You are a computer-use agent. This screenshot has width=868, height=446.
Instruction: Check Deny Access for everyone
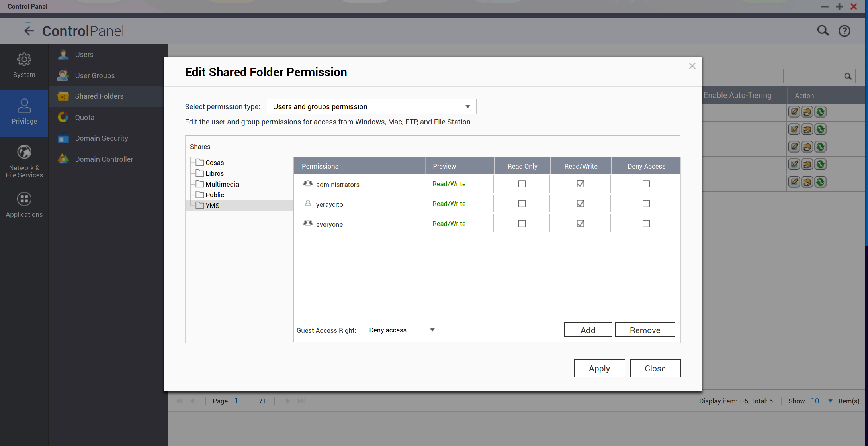coord(646,224)
